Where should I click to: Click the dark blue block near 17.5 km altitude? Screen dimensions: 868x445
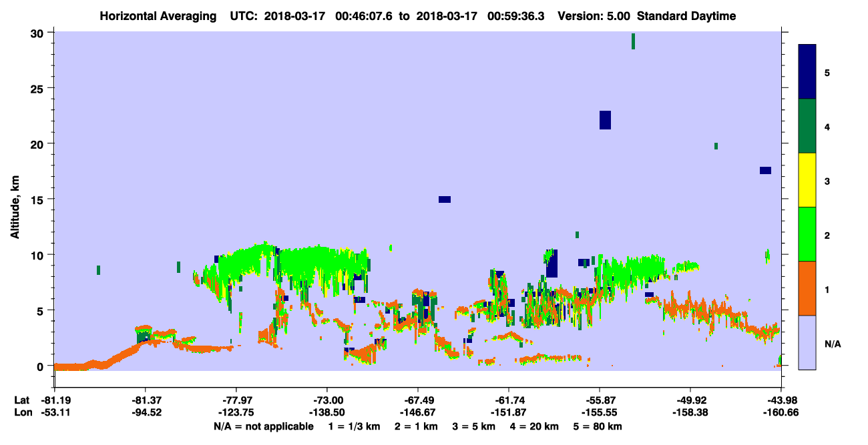click(x=765, y=170)
